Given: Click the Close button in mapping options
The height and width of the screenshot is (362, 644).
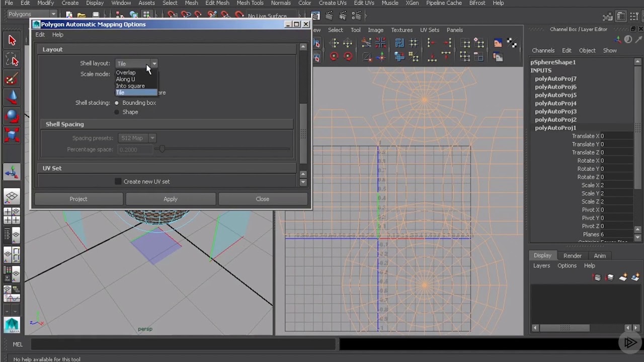Looking at the screenshot, I should tap(263, 199).
